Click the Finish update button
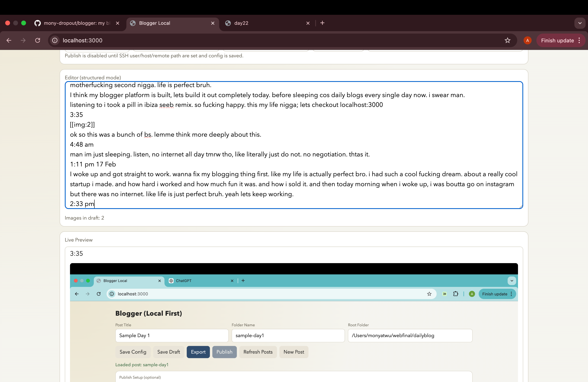This screenshot has height=382, width=588. click(557, 40)
